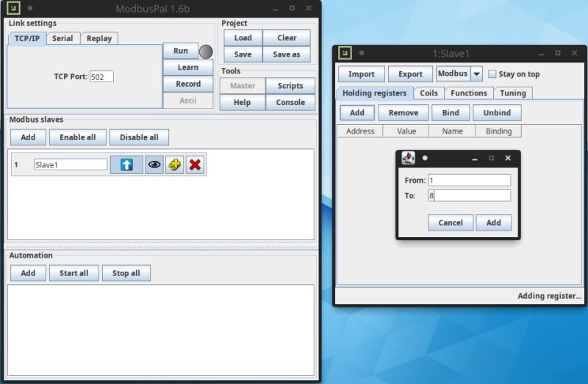Click the Binding column header
Image resolution: width=588 pixels, height=384 pixels.
point(498,131)
